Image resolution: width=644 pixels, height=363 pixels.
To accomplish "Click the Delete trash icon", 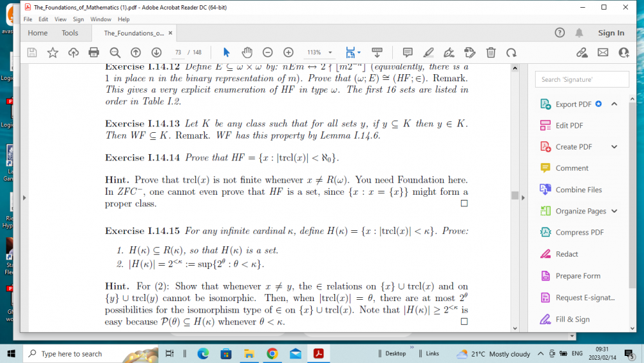I will [491, 52].
